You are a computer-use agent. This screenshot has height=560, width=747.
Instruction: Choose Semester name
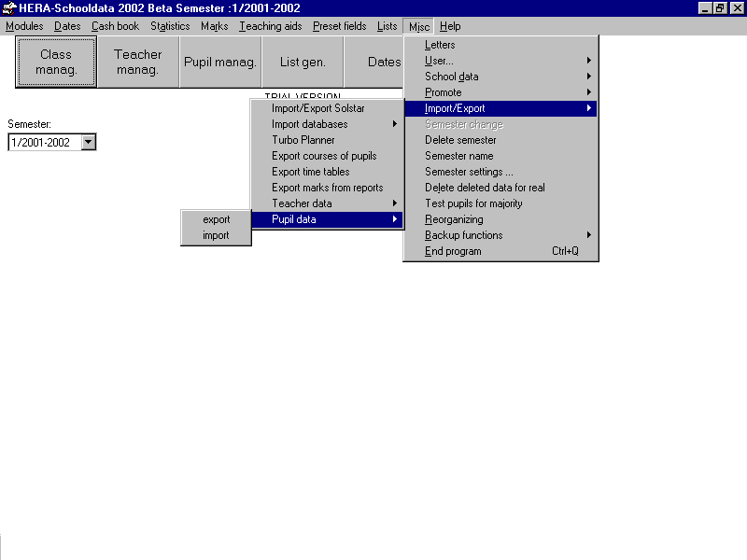point(500,156)
